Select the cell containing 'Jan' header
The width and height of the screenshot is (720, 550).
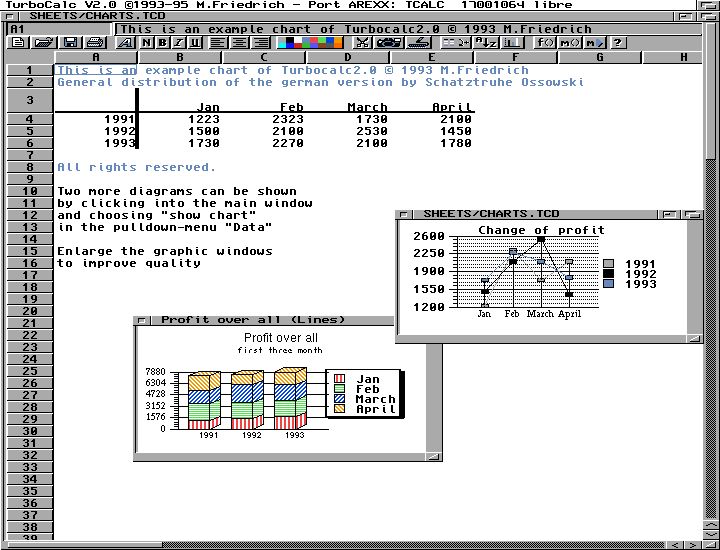pyautogui.click(x=180, y=101)
